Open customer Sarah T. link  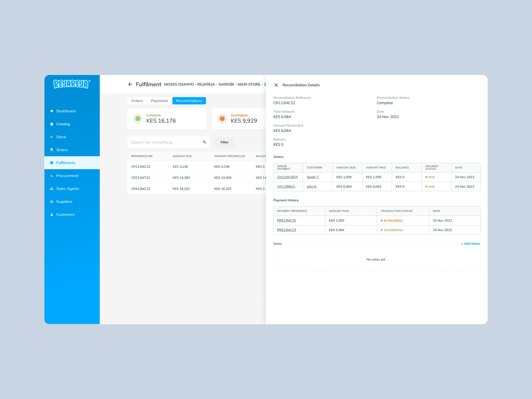click(x=313, y=177)
